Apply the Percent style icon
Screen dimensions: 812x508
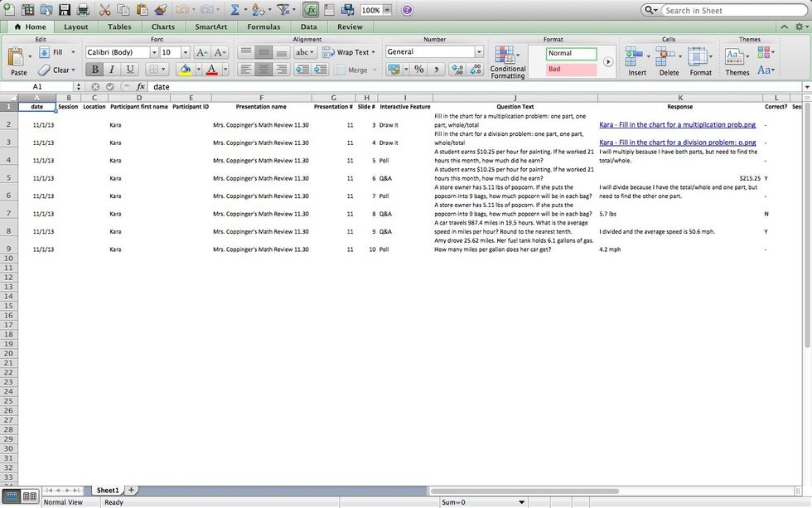(x=419, y=70)
